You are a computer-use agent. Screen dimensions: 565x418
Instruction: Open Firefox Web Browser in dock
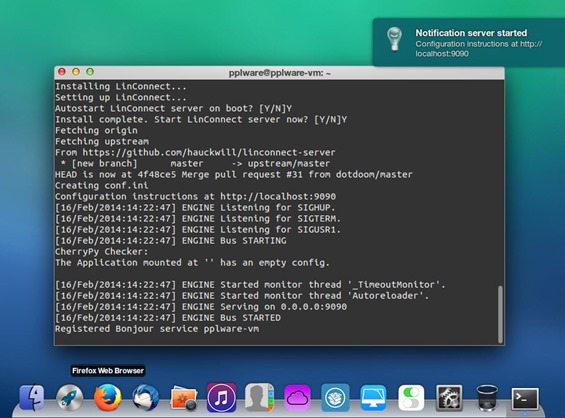(107, 398)
